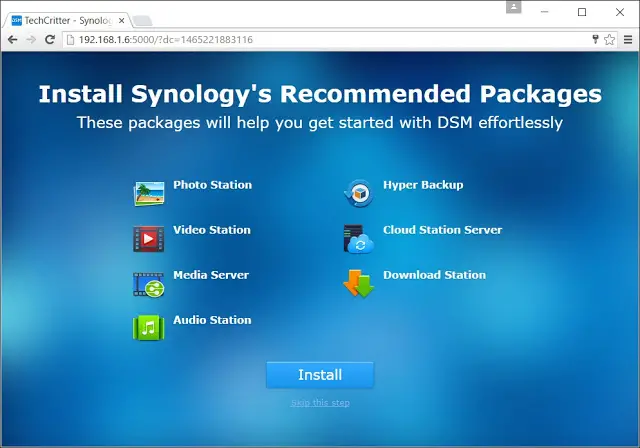Image resolution: width=640 pixels, height=448 pixels.
Task: Select the TechCritter - Synology tab
Action: coord(68,20)
